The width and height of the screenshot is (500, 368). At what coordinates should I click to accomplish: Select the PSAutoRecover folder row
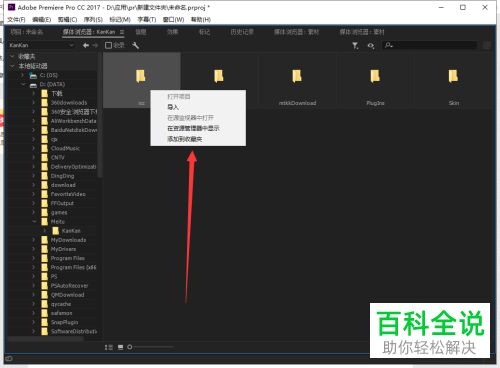coord(53,285)
